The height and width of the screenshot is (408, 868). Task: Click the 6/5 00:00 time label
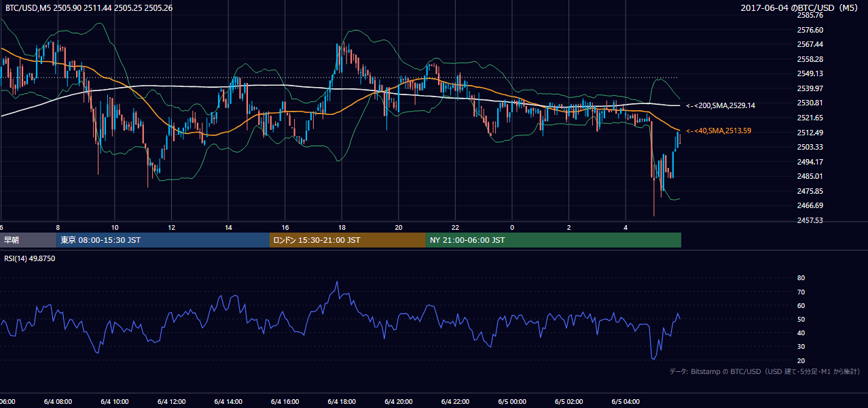pos(512,402)
